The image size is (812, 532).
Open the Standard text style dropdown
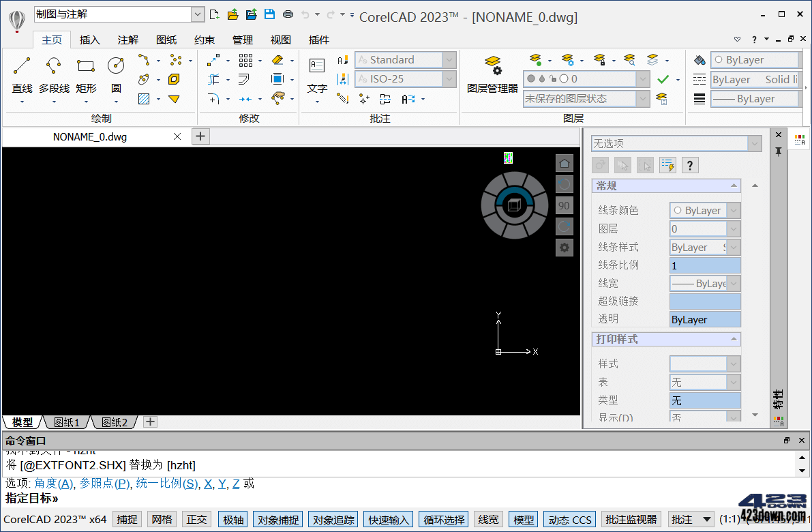[405, 59]
